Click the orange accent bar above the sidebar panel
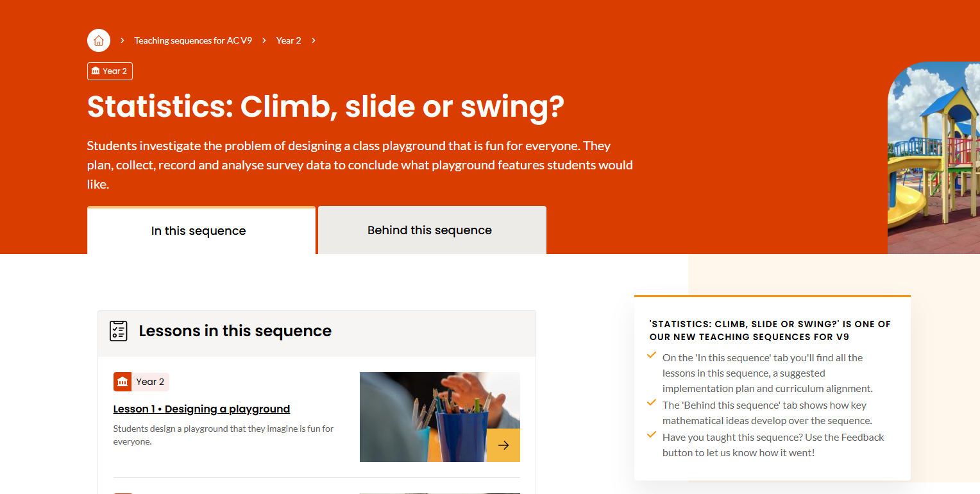 (772, 296)
